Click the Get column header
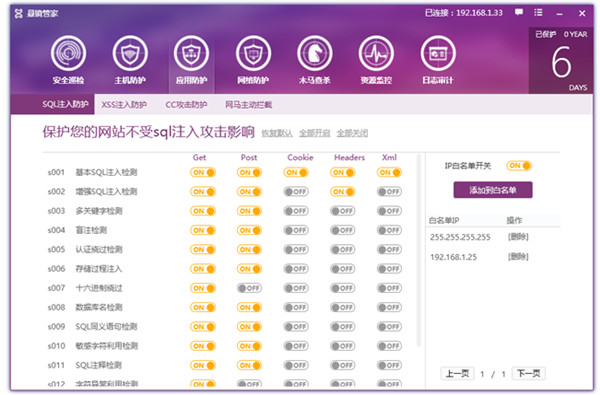Image resolution: width=600 pixels, height=395 pixels. [199, 157]
